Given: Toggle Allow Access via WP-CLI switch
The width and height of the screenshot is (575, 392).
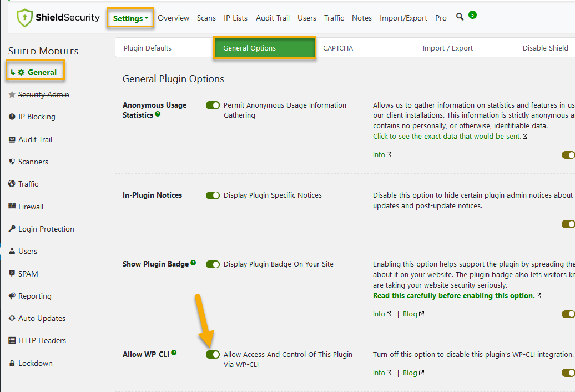Looking at the screenshot, I should coord(213,354).
